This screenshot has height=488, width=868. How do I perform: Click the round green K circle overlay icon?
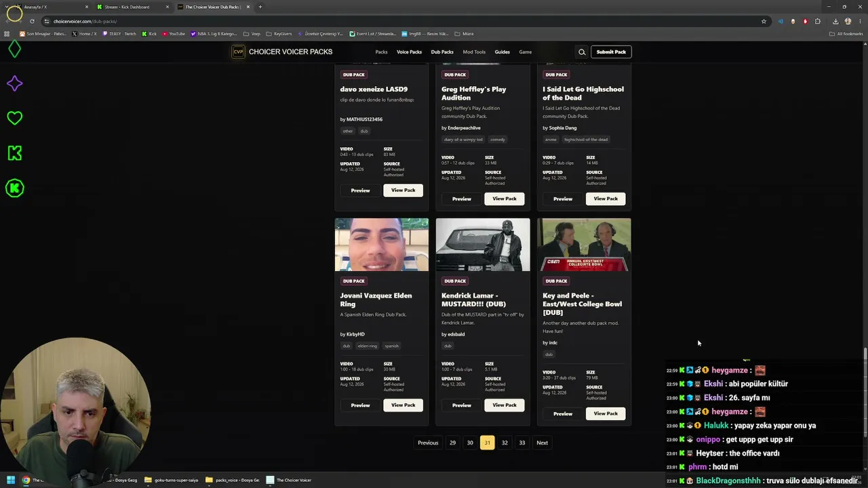pos(14,188)
